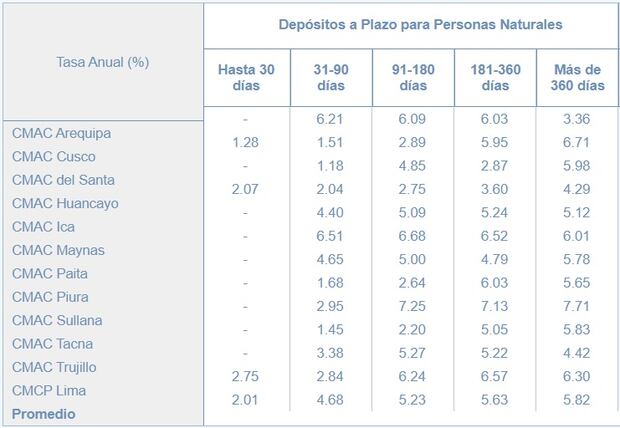Select the cell showing 1.28
The height and width of the screenshot is (428, 620).
(245, 143)
